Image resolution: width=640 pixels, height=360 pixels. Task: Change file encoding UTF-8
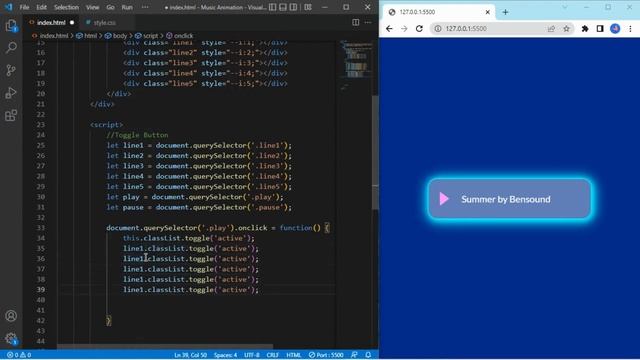pyautogui.click(x=252, y=355)
